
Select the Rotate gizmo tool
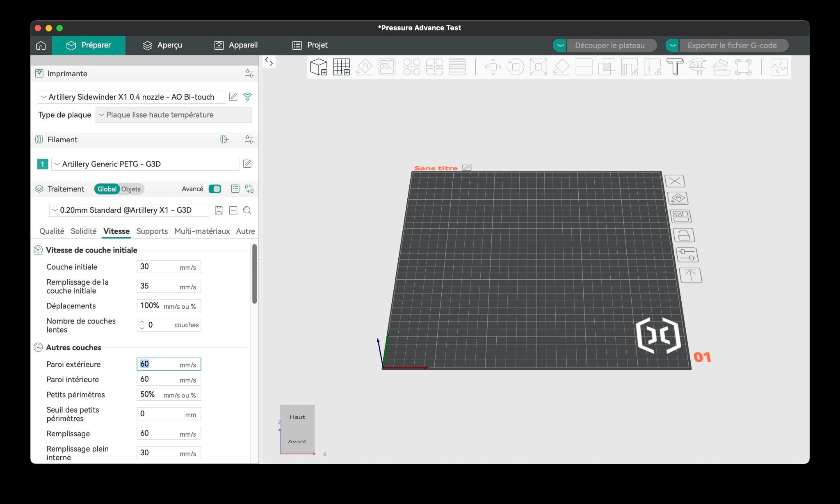click(x=516, y=67)
